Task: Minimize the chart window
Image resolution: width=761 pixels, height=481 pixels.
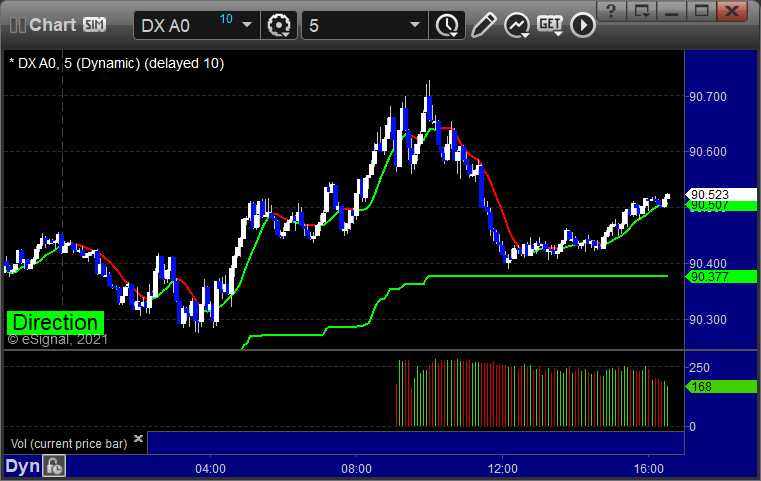Action: coord(671,11)
